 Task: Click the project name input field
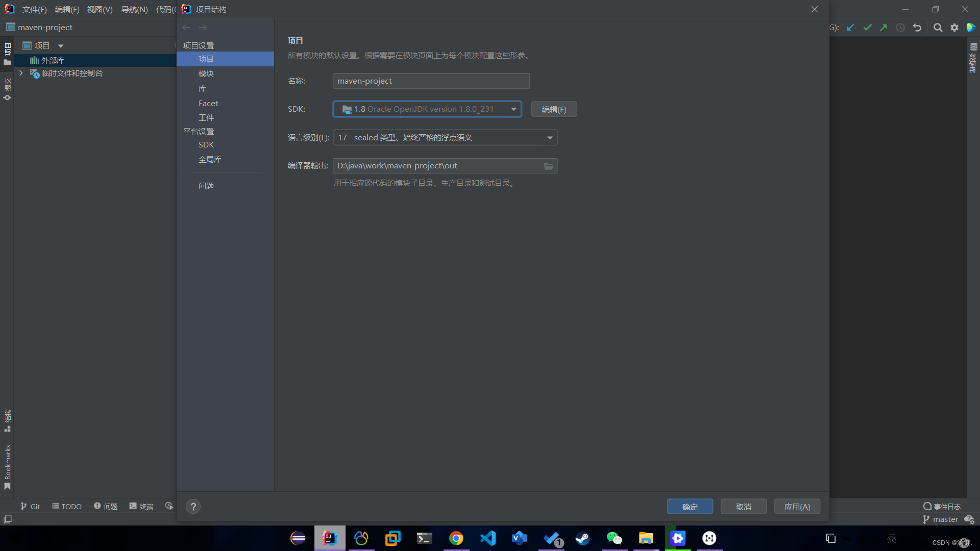click(x=431, y=81)
